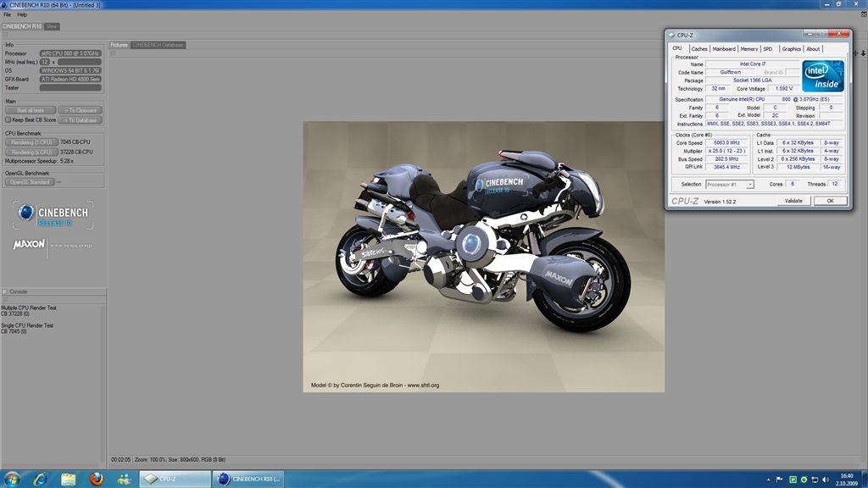Open Internet Explorer from the taskbar

pyautogui.click(x=40, y=479)
